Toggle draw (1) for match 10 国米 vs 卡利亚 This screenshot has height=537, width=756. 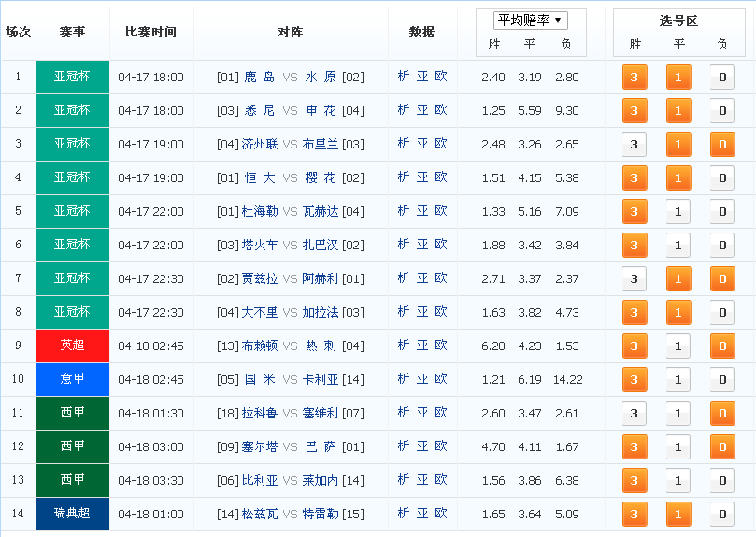point(678,379)
